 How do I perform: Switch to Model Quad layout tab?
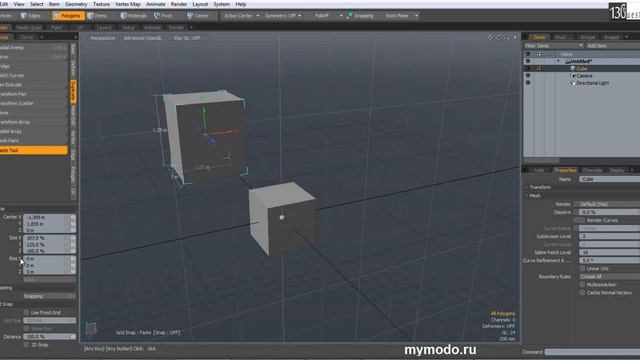pyautogui.click(x=29, y=27)
